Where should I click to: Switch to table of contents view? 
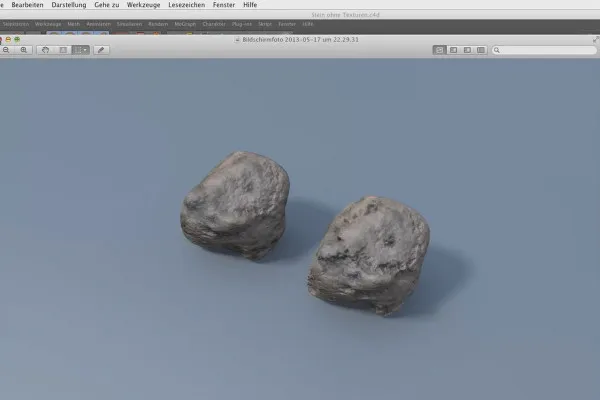pyautogui.click(x=467, y=50)
